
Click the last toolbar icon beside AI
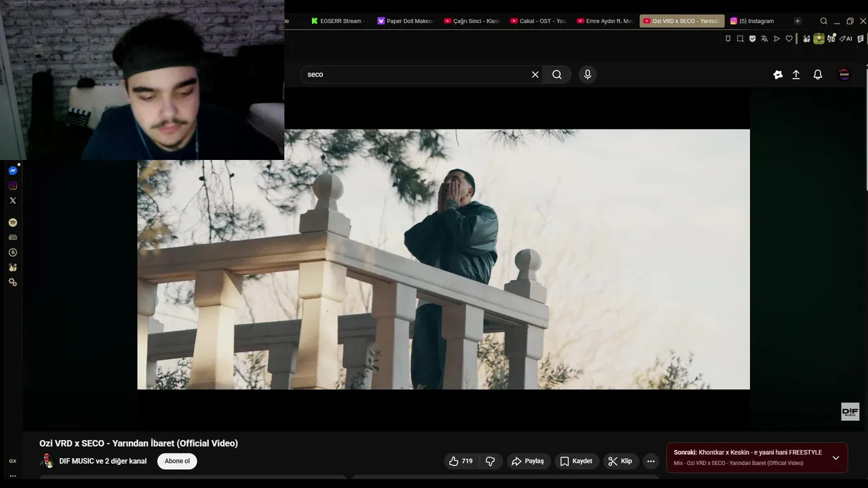[862, 39]
